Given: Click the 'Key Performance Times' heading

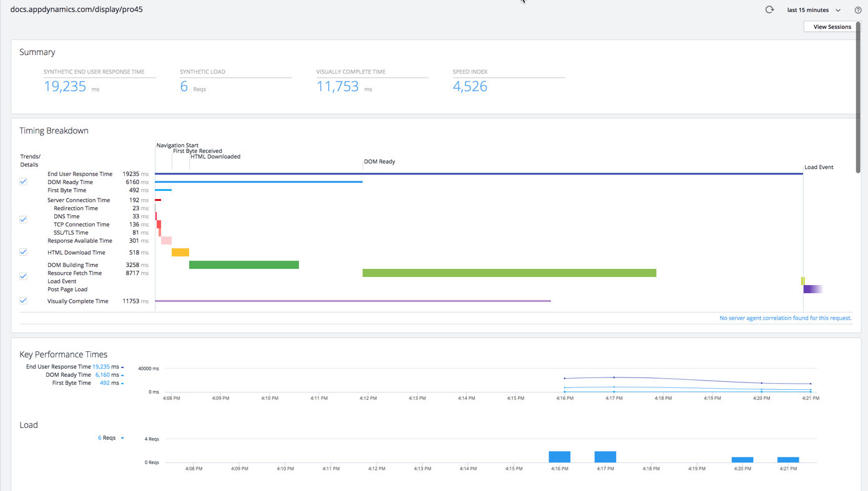Looking at the screenshot, I should (x=63, y=354).
